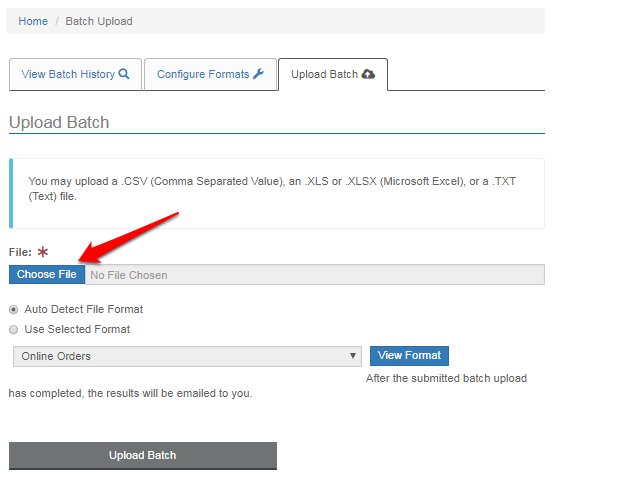
Task: Select the Upload Batch tab
Action: [333, 74]
